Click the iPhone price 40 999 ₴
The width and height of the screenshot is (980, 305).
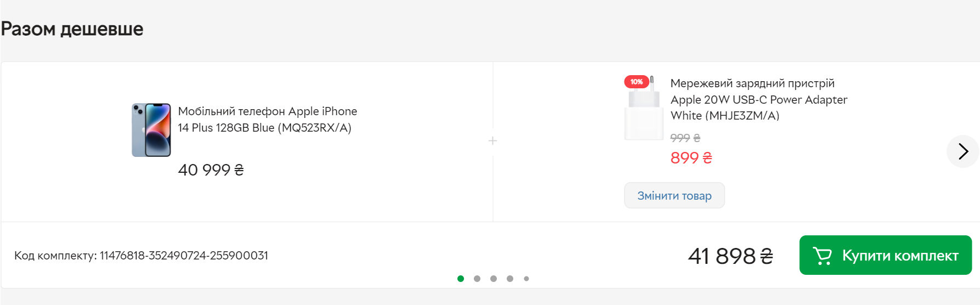coord(211,170)
